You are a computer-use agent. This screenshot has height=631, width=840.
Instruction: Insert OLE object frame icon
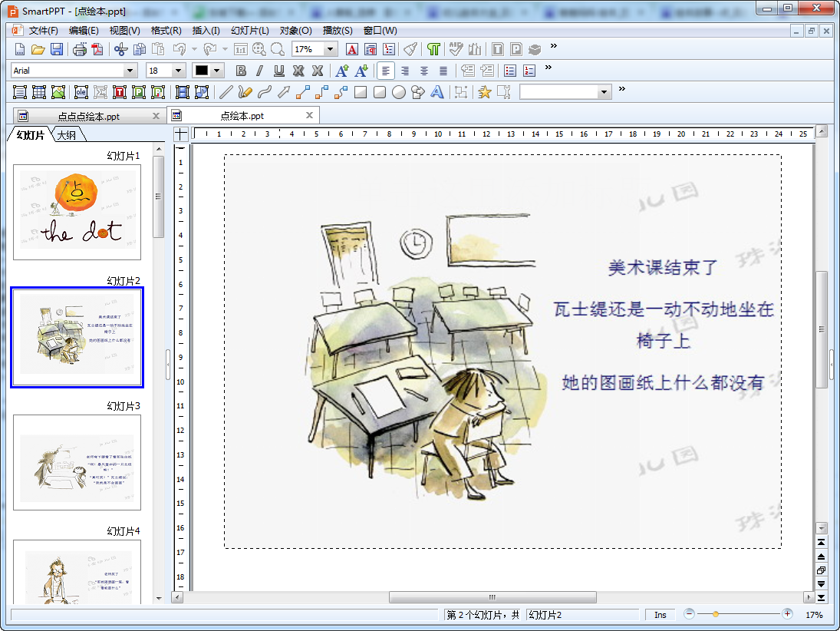[81, 92]
